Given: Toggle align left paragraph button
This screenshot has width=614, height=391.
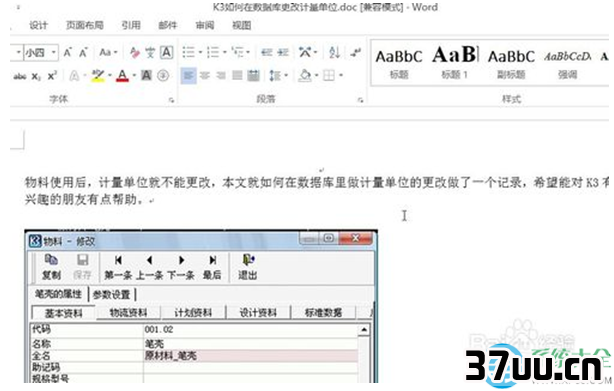Looking at the screenshot, I should [x=188, y=76].
